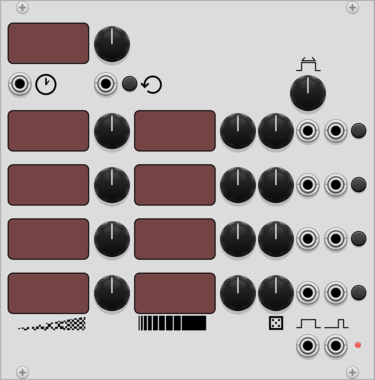
Task: Click the striped bar width pattern icon
Action: (x=172, y=323)
